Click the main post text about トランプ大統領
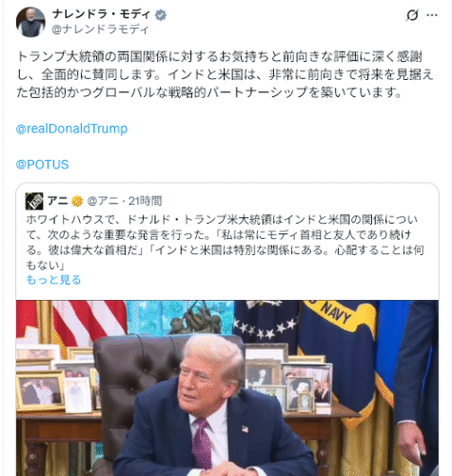Viewport: 452px width, 476px height. [x=225, y=74]
